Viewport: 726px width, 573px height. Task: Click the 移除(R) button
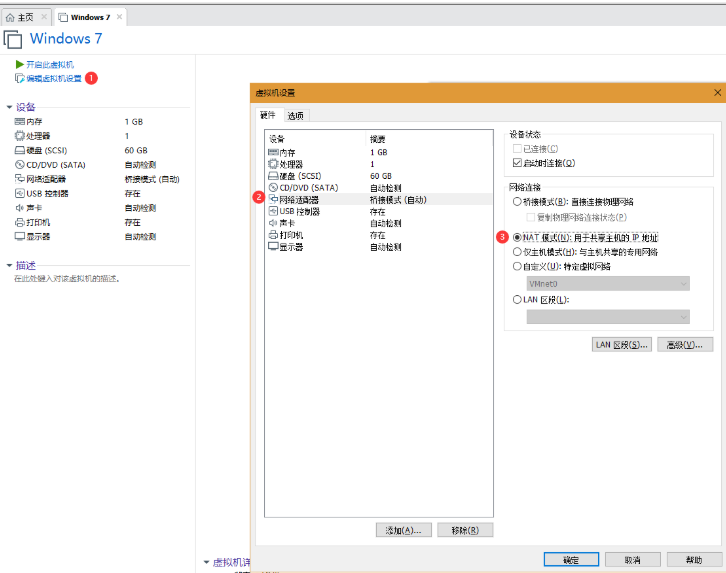tap(465, 530)
